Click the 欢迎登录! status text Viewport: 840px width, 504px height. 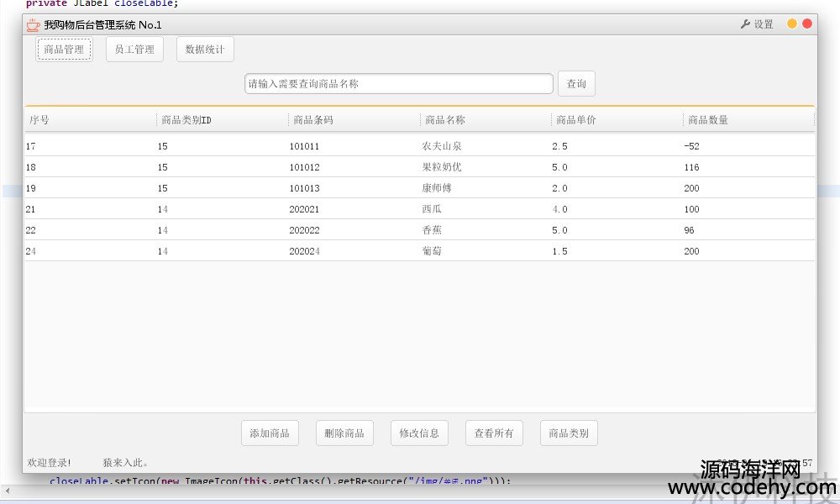click(x=49, y=462)
